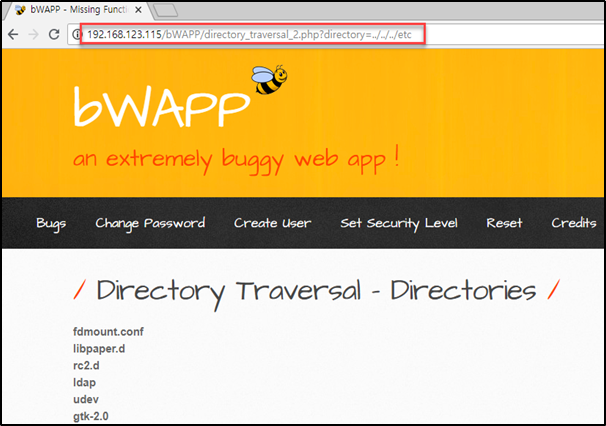Open Change Password page

coord(150,223)
